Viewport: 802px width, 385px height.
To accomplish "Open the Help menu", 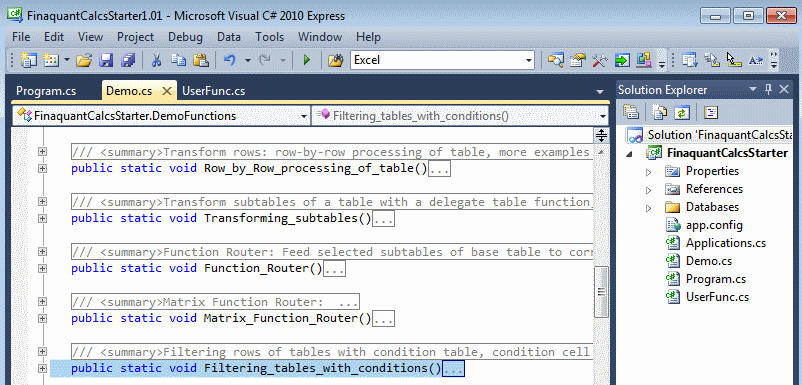I will 368,37.
